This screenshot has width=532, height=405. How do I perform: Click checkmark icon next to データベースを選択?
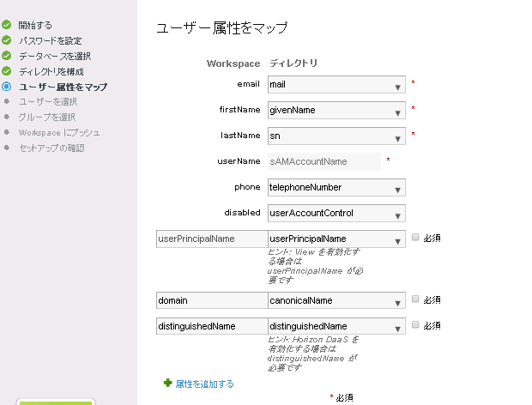(x=7, y=56)
